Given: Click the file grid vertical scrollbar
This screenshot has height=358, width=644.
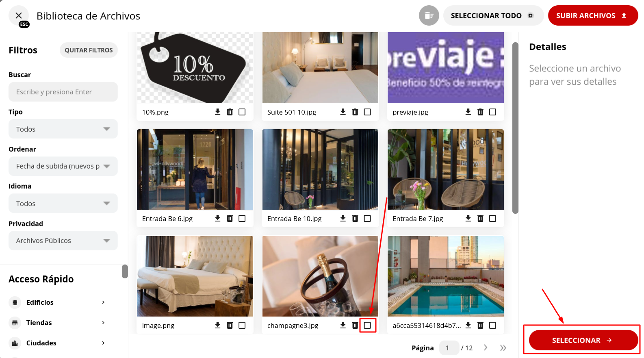Looking at the screenshot, I should click(515, 128).
